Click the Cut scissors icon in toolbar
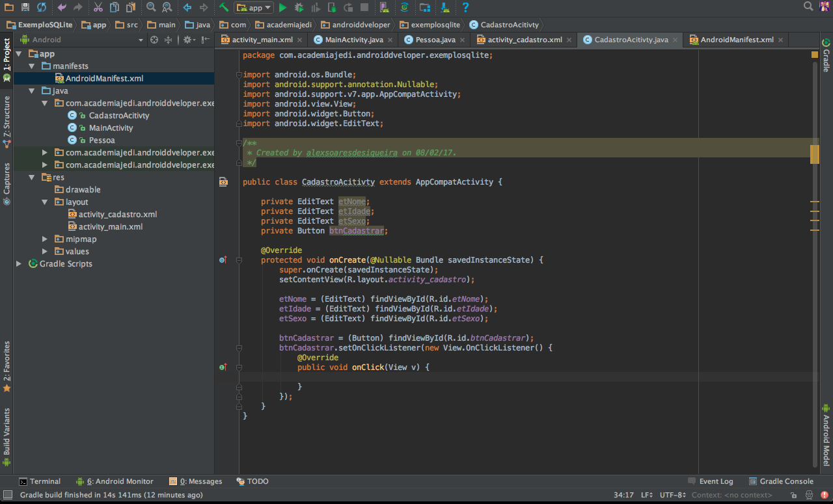The height and width of the screenshot is (504, 833). pyautogui.click(x=98, y=8)
